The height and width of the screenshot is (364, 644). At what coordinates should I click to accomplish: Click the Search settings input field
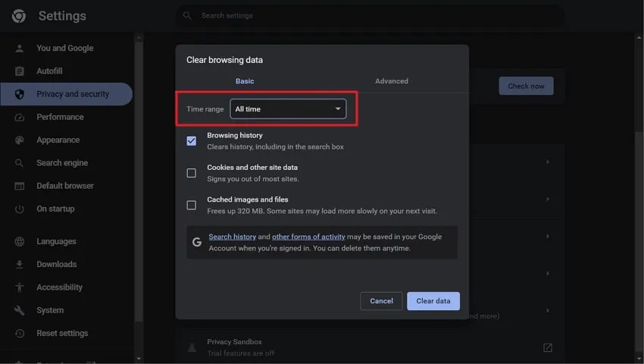(371, 16)
